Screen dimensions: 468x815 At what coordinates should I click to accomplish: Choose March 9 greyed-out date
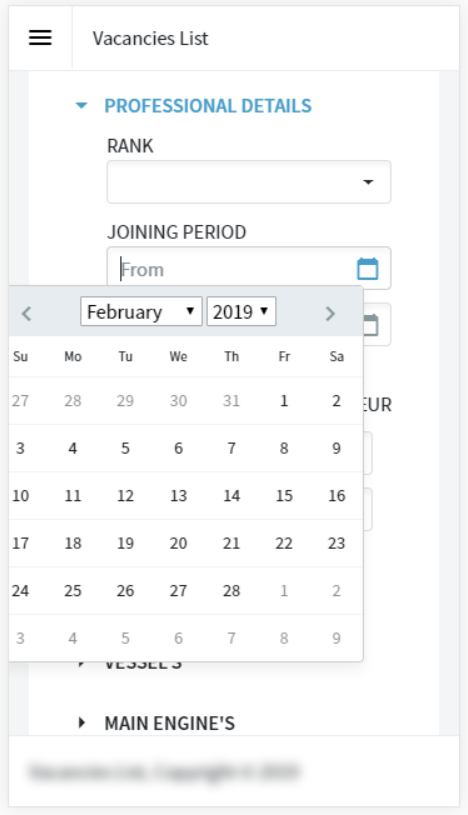(336, 638)
